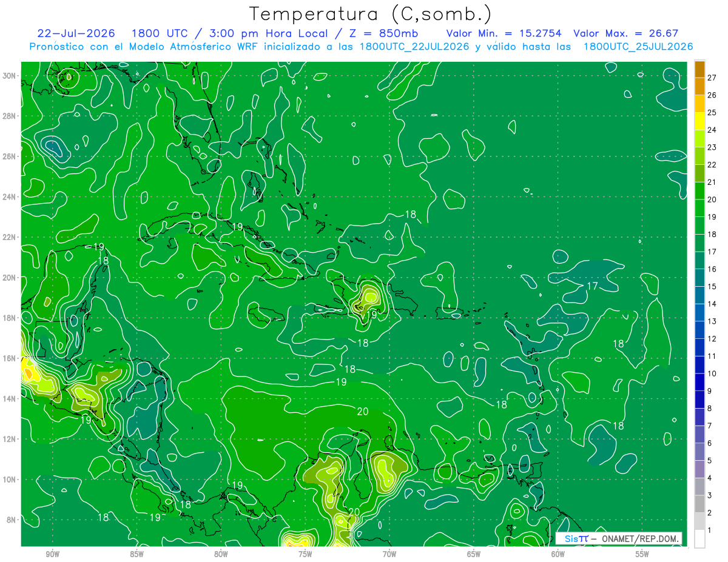The image size is (728, 562).
Task: Click the 55W longitude axis label
Action: (642, 554)
